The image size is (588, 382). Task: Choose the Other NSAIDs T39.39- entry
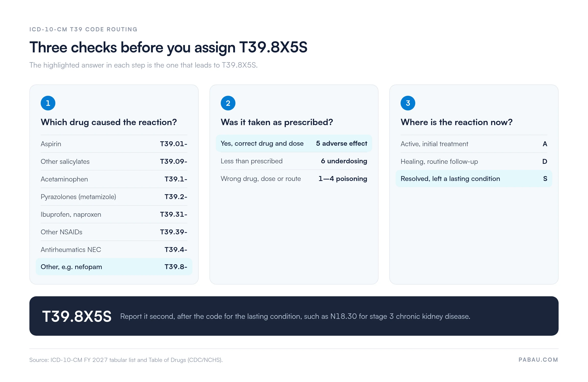114,232
